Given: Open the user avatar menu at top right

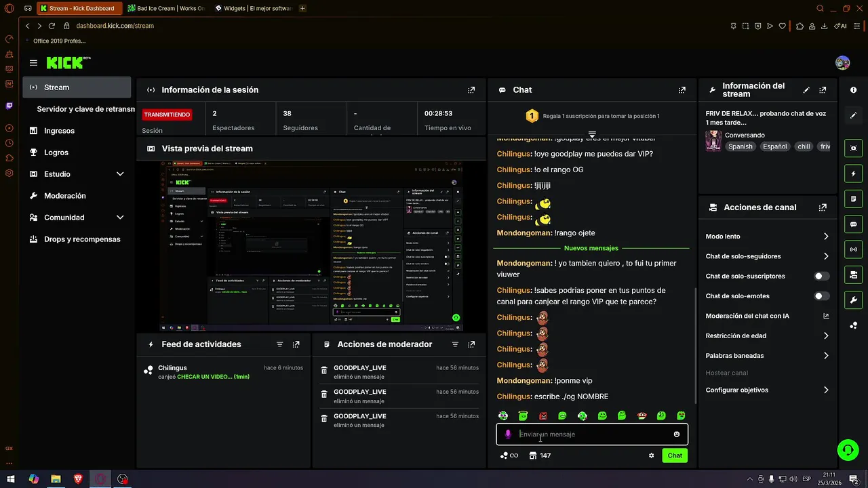Looking at the screenshot, I should 842,63.
